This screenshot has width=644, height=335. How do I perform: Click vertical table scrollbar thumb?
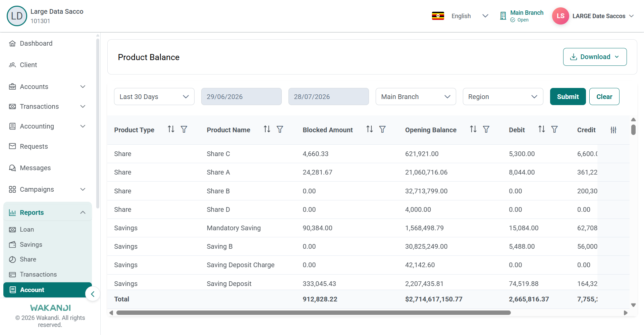(x=633, y=130)
